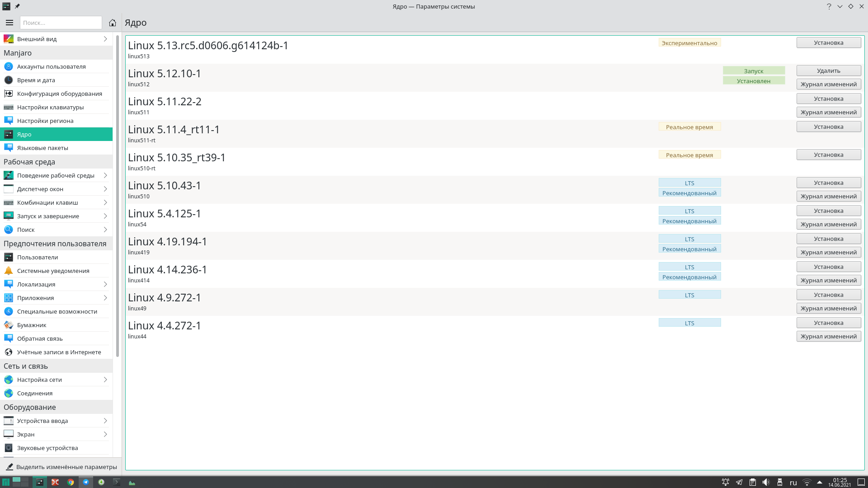868x488 pixels.
Task: Open Соединения module
Action: (56, 393)
